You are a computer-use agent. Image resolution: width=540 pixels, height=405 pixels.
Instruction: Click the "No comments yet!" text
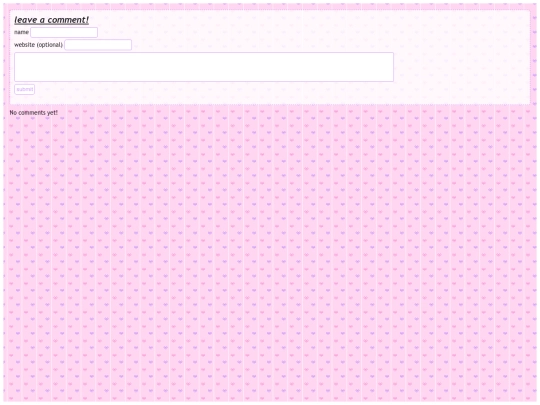[x=34, y=113]
